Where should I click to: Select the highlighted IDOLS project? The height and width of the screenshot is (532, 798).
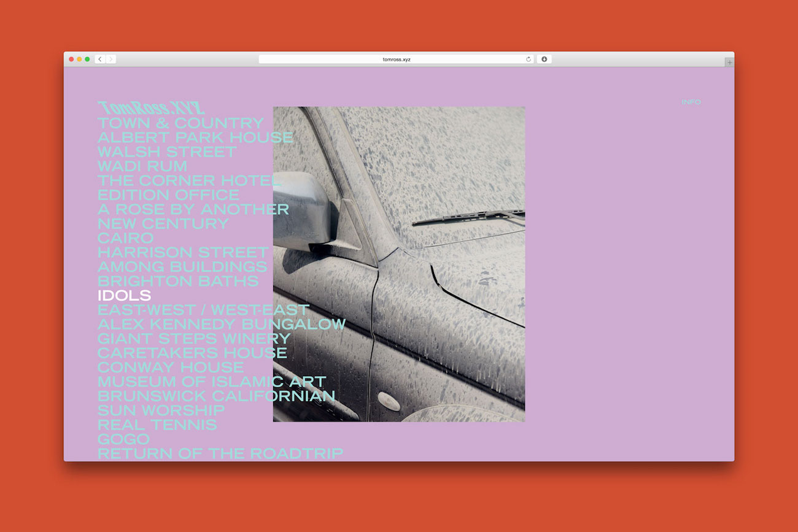coord(124,296)
